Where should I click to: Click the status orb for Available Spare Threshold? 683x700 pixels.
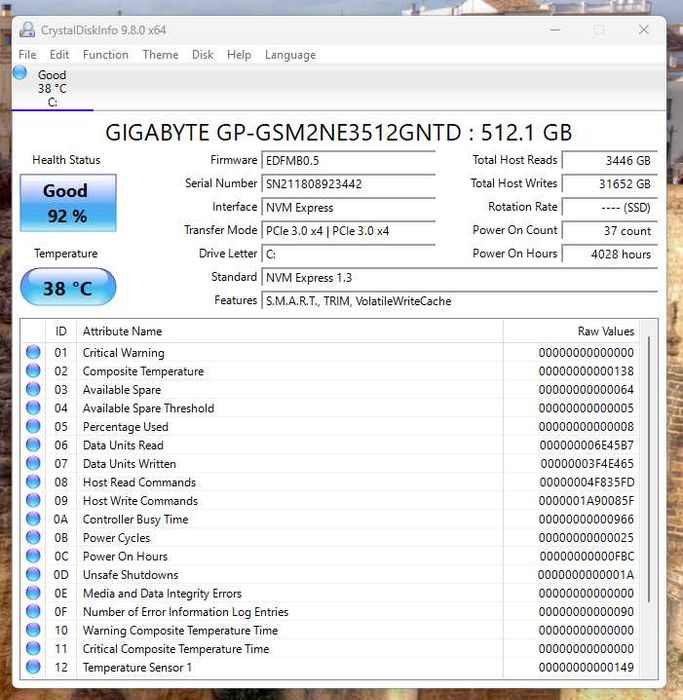tap(33, 408)
